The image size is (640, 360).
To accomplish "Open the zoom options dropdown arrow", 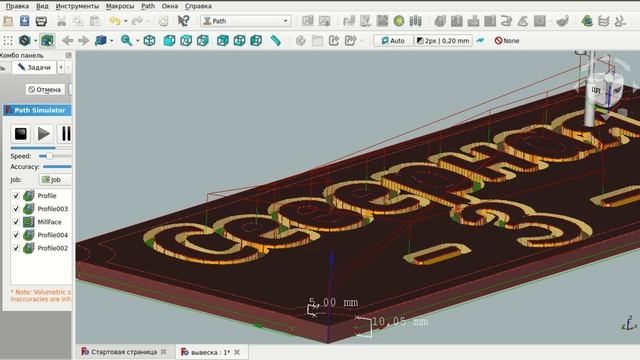I will [138, 40].
